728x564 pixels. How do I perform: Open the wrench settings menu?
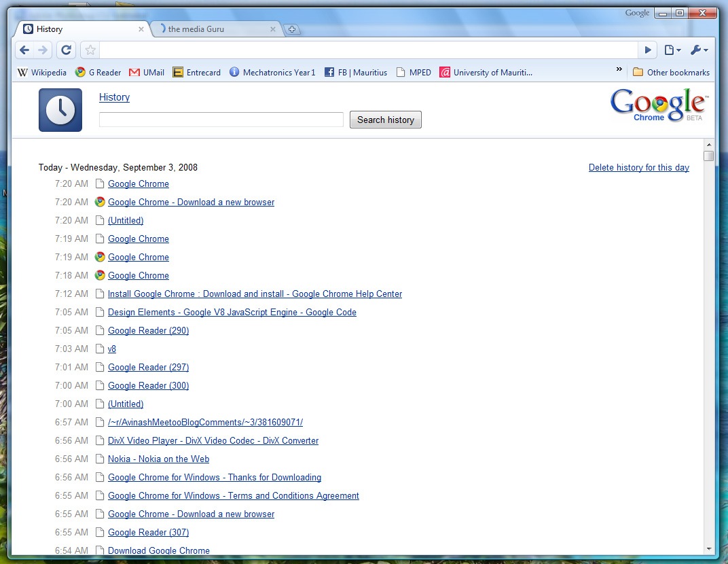pyautogui.click(x=699, y=50)
